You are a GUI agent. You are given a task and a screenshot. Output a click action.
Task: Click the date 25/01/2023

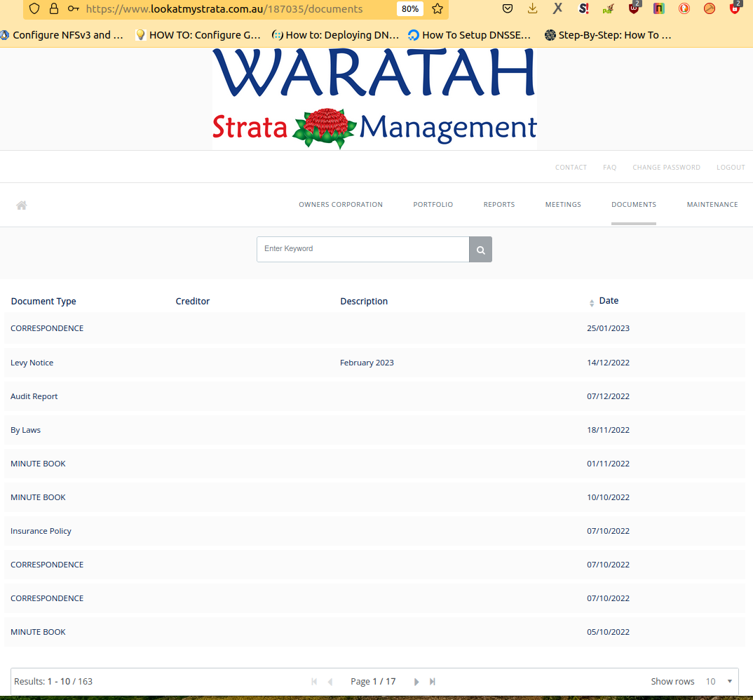(x=608, y=328)
